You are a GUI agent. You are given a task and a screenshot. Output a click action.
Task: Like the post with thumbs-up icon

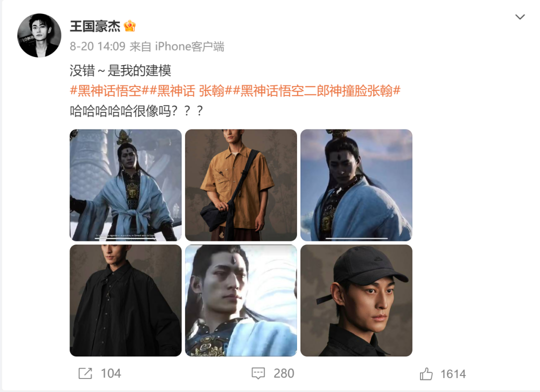426,373
